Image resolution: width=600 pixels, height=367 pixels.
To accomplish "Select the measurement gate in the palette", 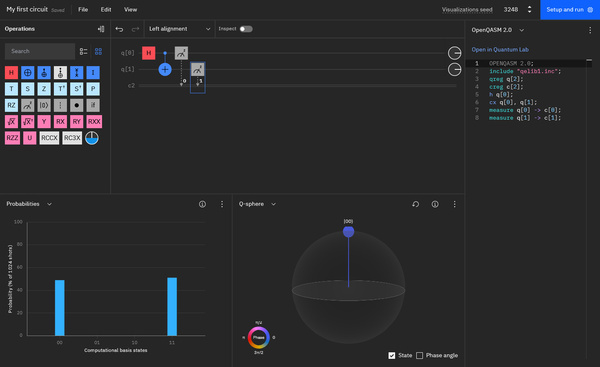I will click(x=28, y=105).
